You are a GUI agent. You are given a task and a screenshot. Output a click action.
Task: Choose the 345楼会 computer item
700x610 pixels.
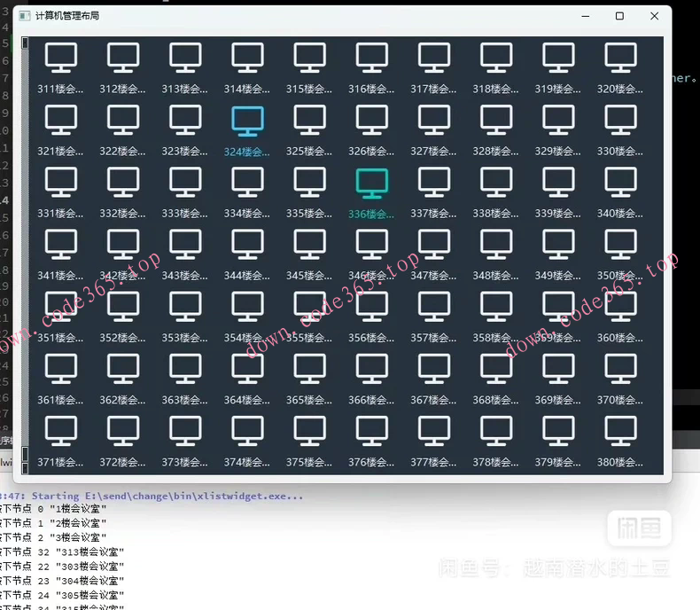click(x=309, y=245)
